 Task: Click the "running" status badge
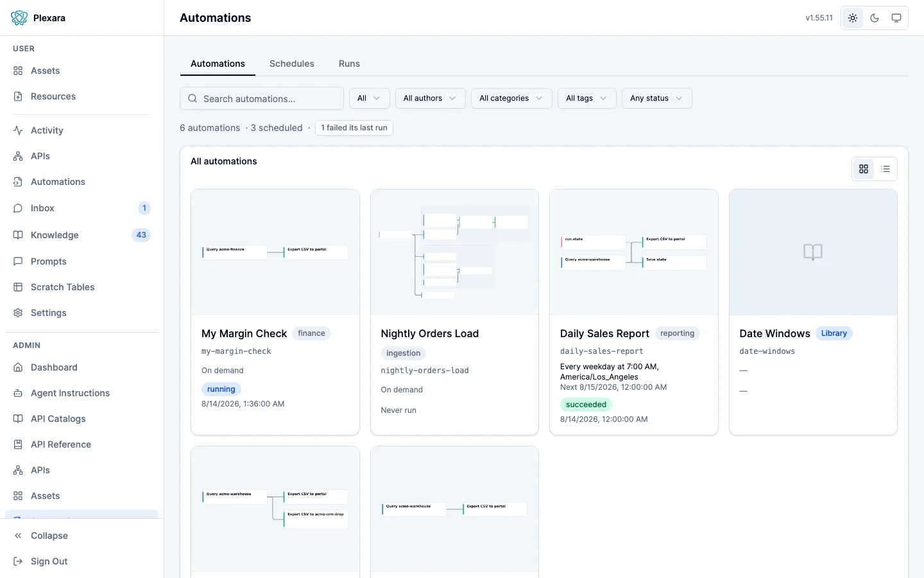(221, 389)
